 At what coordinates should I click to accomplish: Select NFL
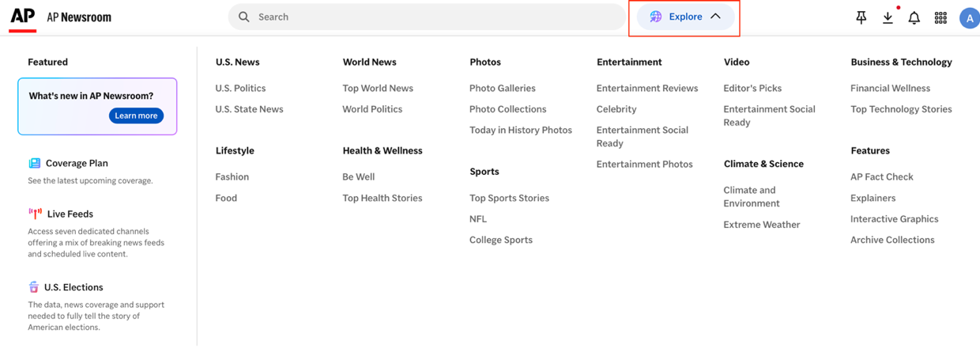[478, 219]
